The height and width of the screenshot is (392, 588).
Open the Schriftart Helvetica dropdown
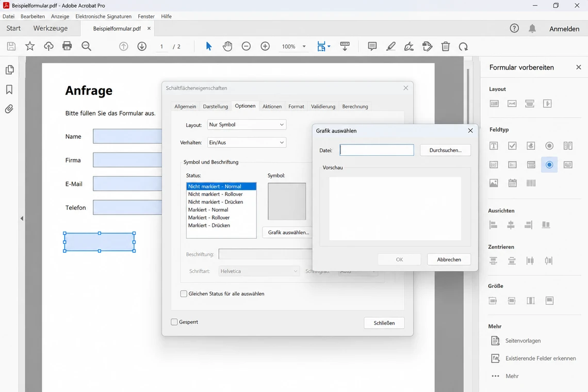point(259,271)
